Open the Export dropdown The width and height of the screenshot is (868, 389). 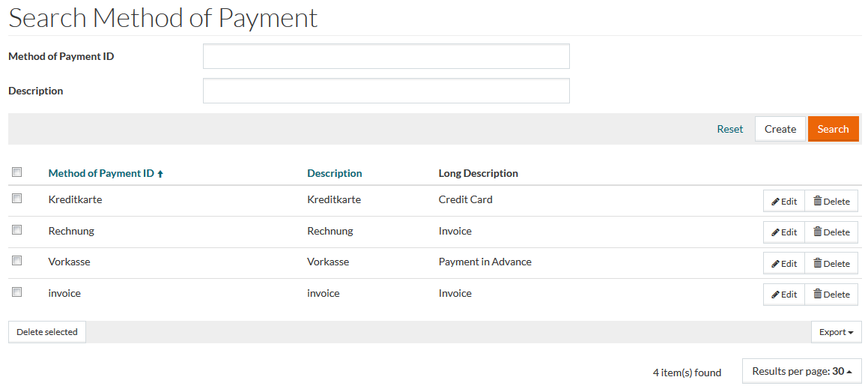836,332
